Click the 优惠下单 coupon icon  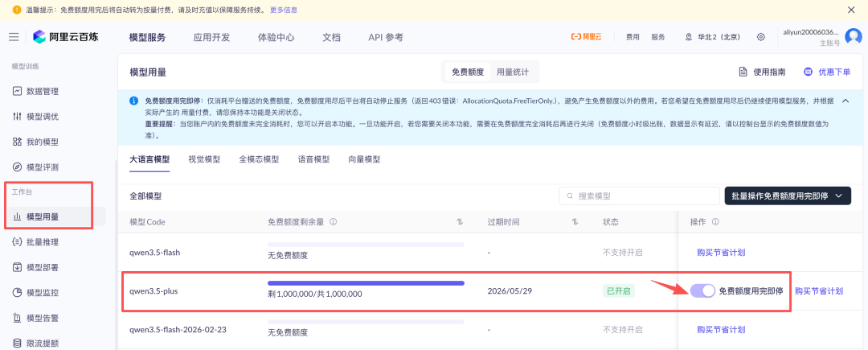coord(809,72)
